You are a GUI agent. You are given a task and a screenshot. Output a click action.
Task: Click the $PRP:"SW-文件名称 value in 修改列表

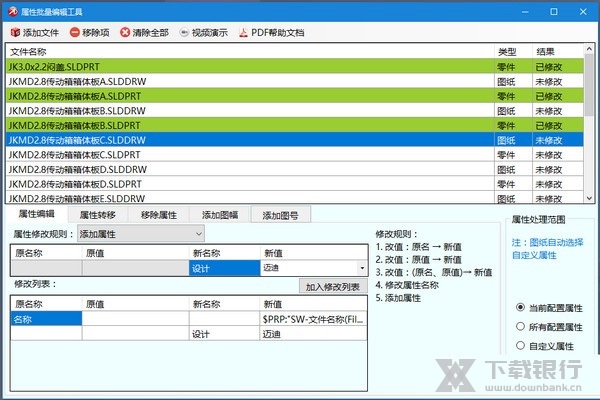pyautogui.click(x=313, y=319)
